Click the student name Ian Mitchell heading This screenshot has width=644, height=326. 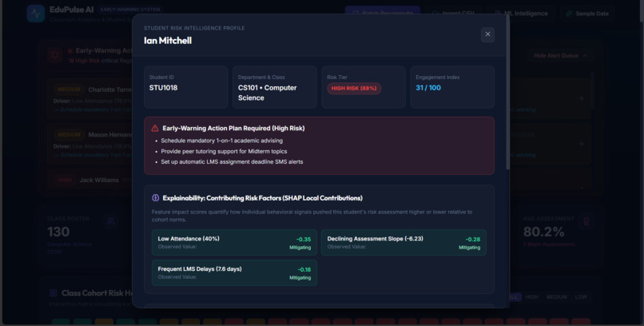coord(168,41)
